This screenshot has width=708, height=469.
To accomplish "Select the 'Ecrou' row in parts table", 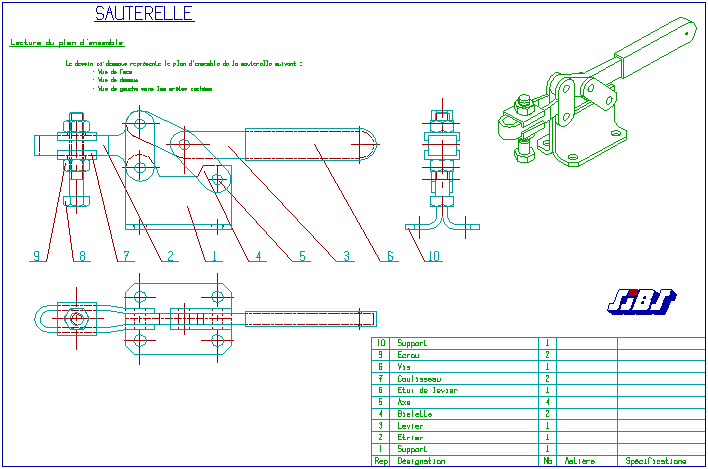I will point(409,355).
